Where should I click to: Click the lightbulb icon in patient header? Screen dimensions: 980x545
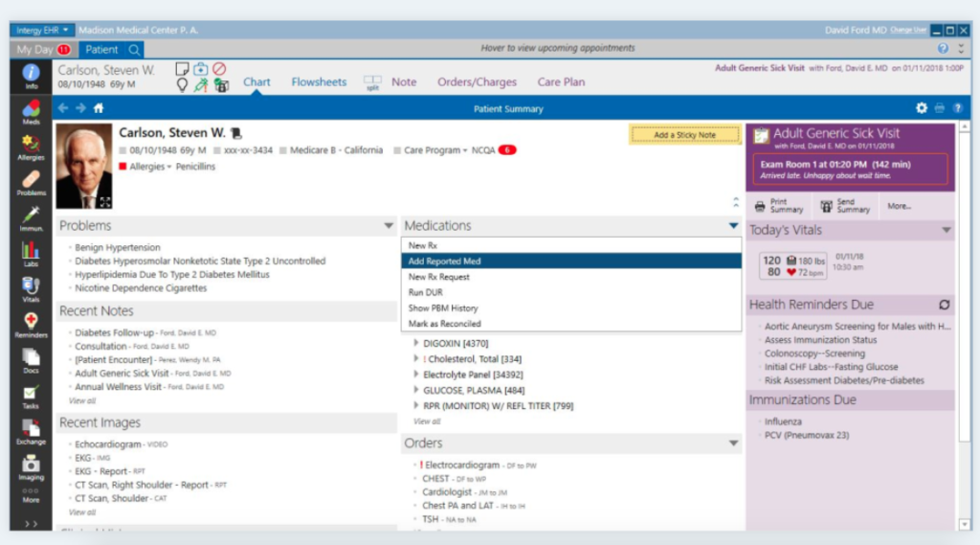point(182,85)
